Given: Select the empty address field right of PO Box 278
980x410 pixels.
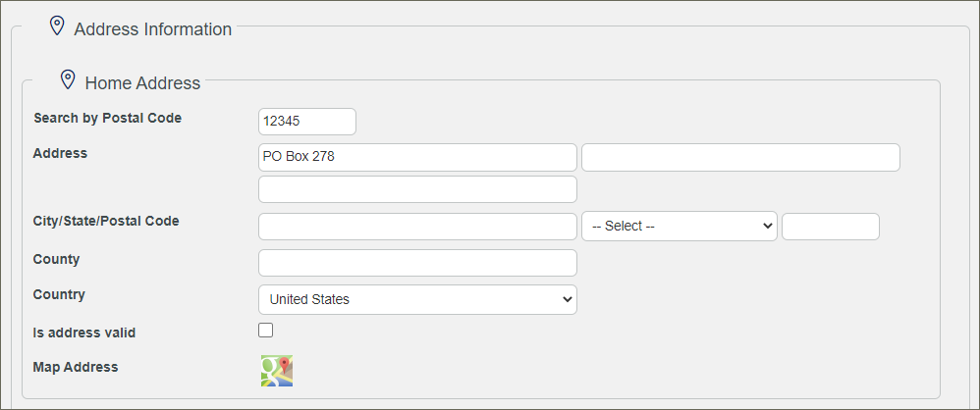Looking at the screenshot, I should point(740,157).
